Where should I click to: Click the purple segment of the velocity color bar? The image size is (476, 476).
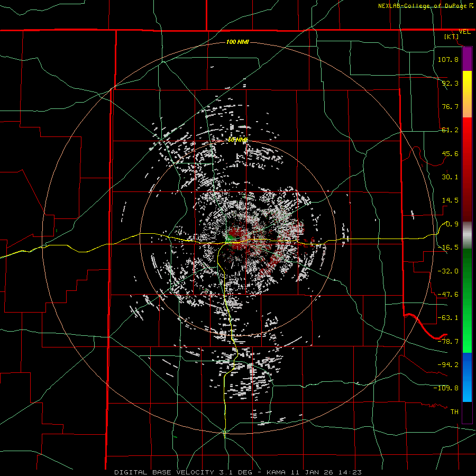[x=467, y=59]
